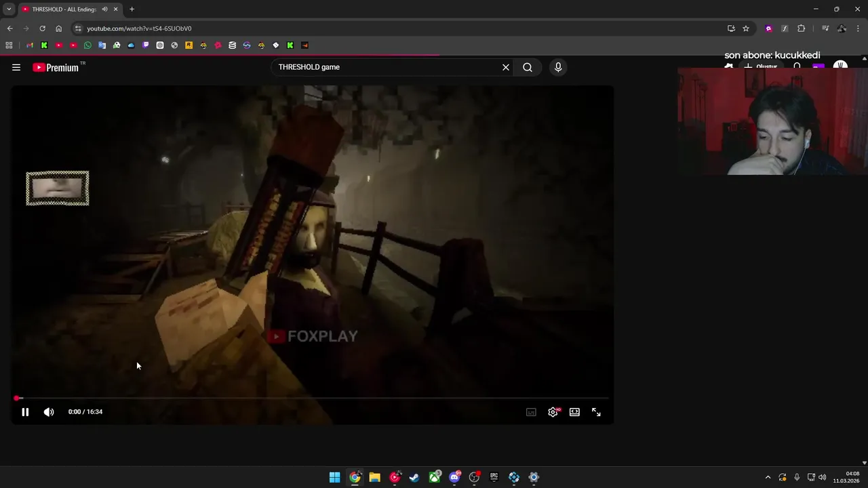Open the tab search dropdown arrow
868x488 pixels.
pyautogui.click(x=9, y=9)
